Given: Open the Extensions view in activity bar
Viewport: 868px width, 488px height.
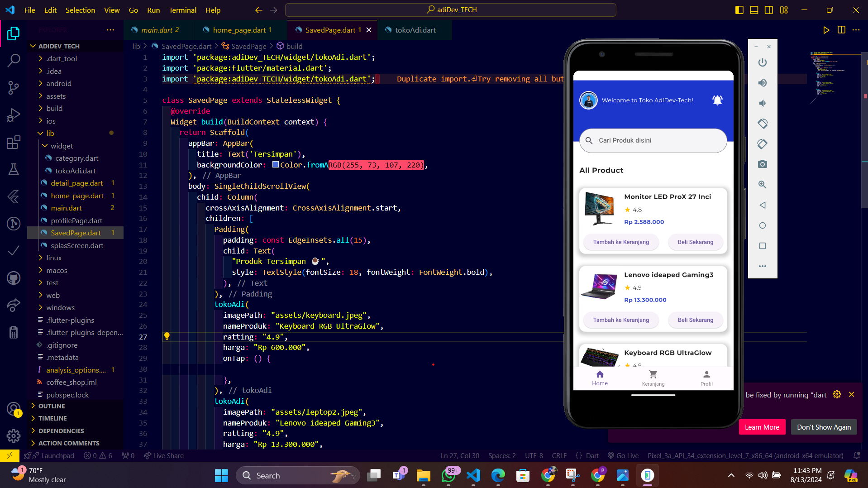Looking at the screenshot, I should point(14,143).
